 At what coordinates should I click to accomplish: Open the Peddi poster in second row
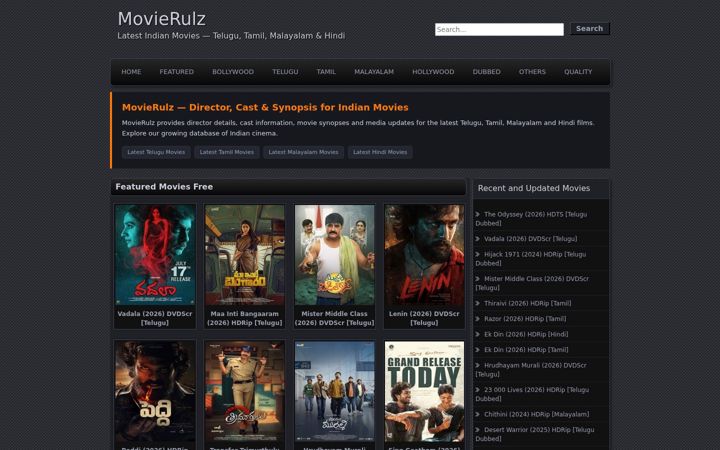point(155,391)
